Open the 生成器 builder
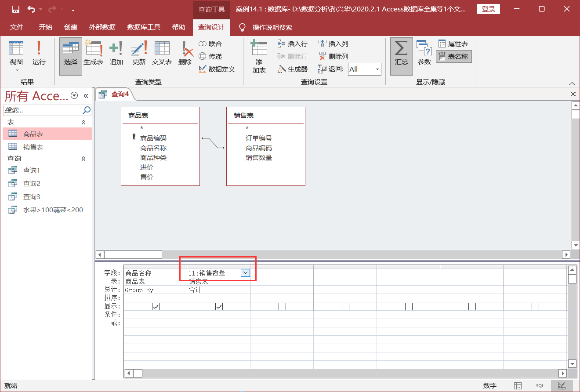 [x=293, y=69]
